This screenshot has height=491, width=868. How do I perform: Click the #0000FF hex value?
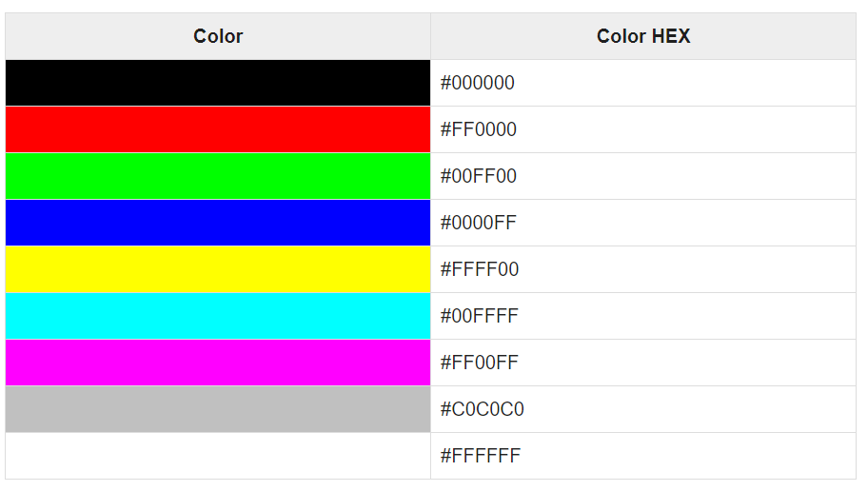click(479, 223)
